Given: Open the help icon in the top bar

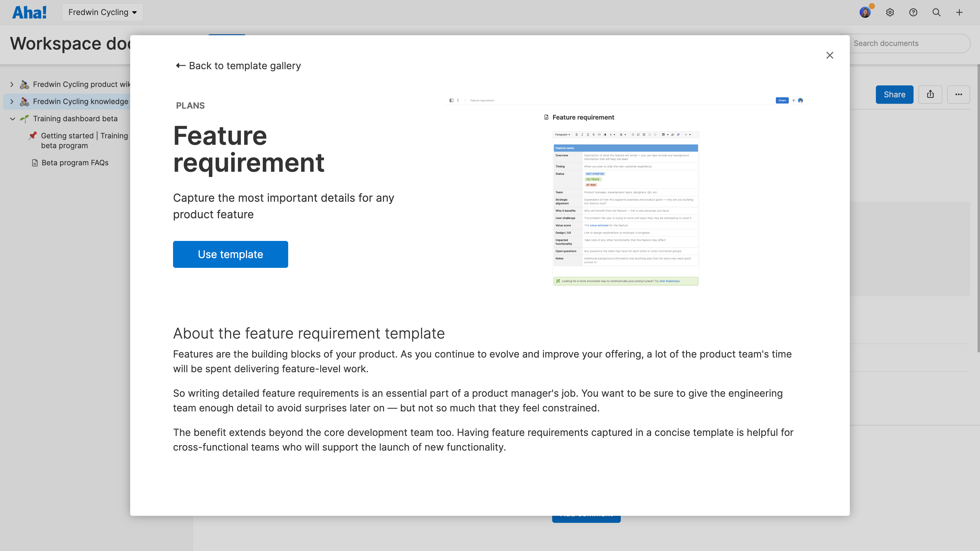Looking at the screenshot, I should click(913, 12).
